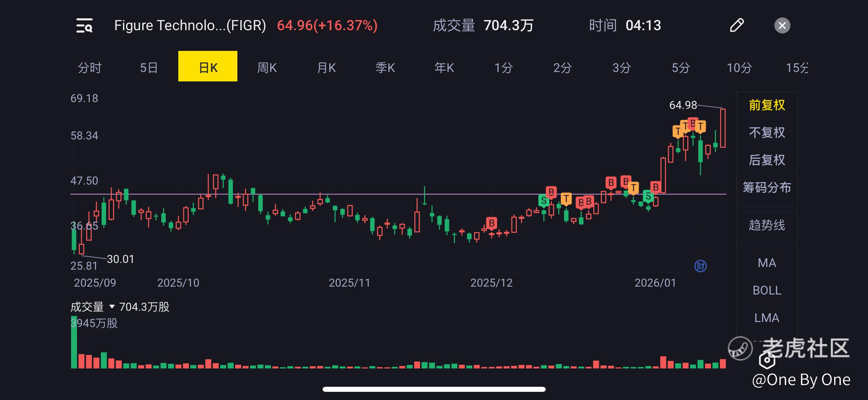
Task: Switch to the 周K weekly tab
Action: coord(267,68)
